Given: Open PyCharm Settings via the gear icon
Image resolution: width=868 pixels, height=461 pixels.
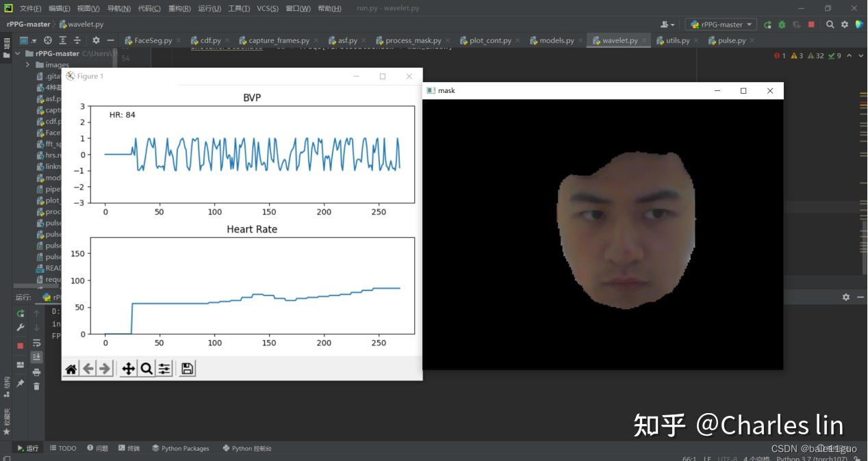Looking at the screenshot, I should pyautogui.click(x=844, y=25).
